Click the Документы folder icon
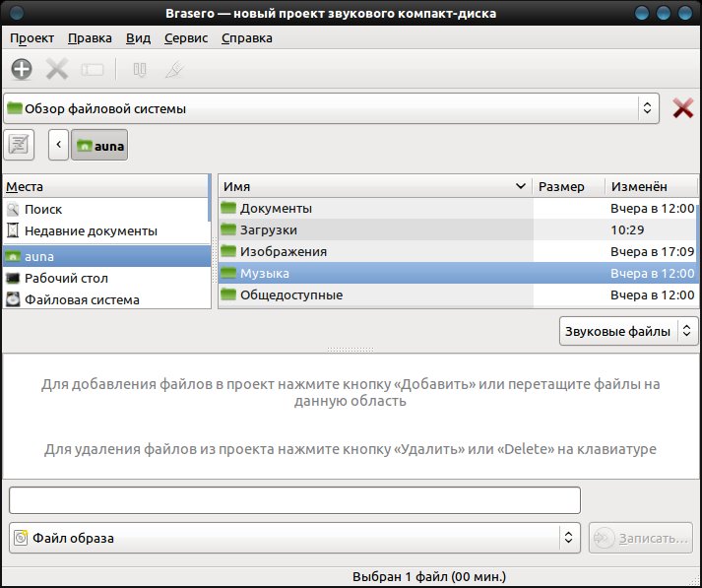The image size is (702, 588). (228, 208)
